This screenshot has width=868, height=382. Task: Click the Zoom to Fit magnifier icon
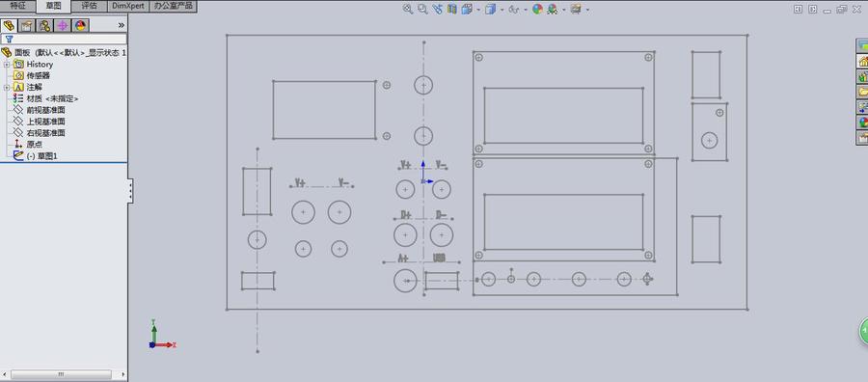(408, 10)
